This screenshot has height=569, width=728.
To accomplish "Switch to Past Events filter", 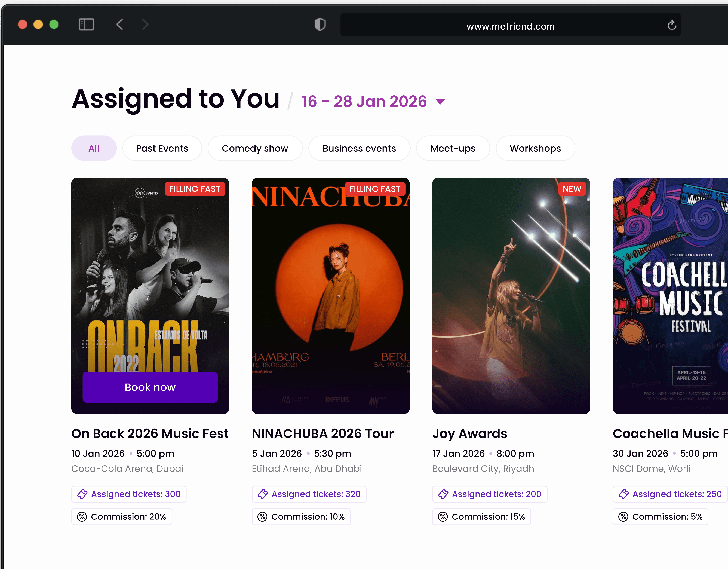I will click(x=162, y=148).
